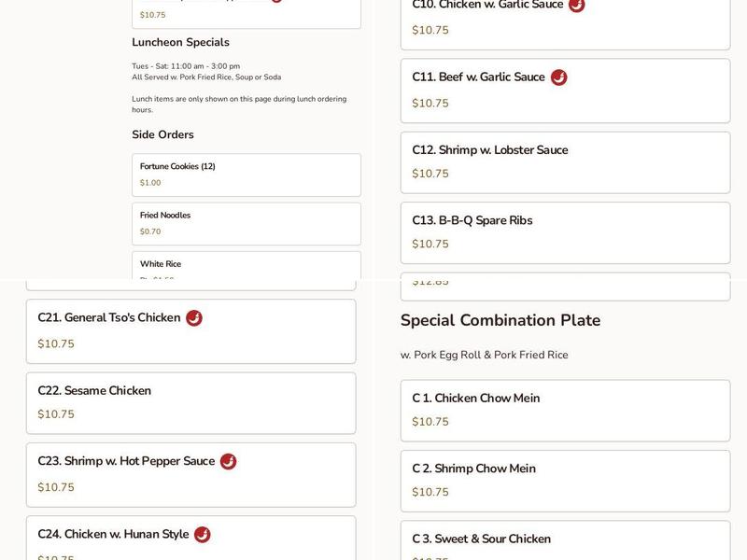Choose C22 Sesame Chicken from the menu
This screenshot has width=747, height=560.
[190, 402]
